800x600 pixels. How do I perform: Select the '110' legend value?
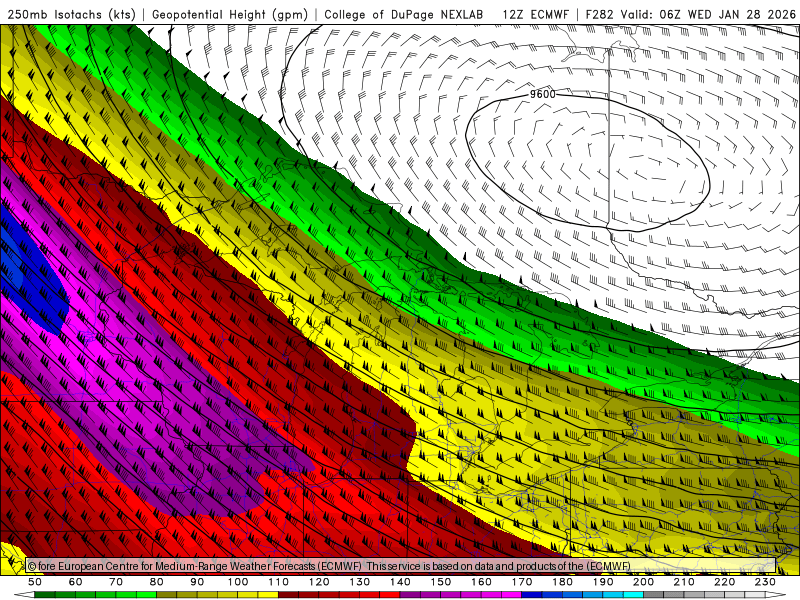click(279, 582)
